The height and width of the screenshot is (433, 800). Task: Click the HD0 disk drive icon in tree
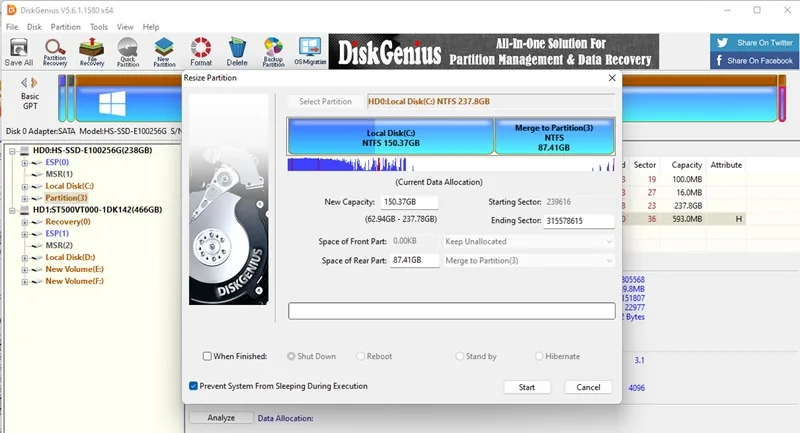(x=24, y=150)
